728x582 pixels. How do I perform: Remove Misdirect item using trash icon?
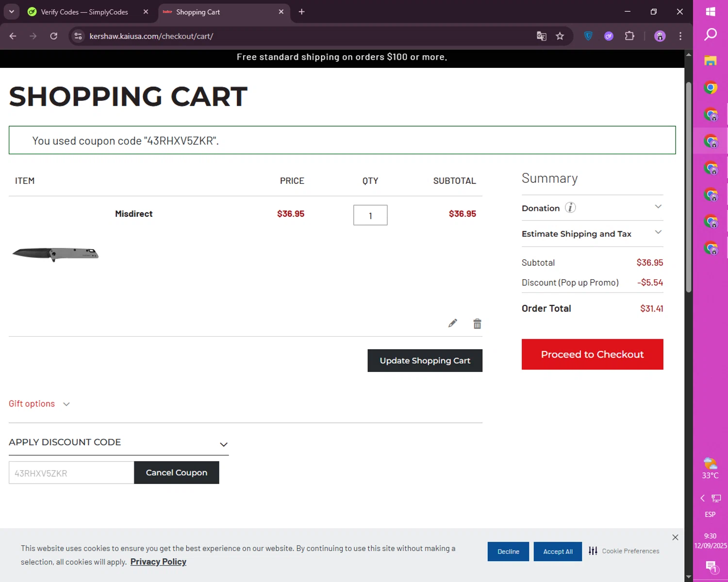(x=477, y=323)
